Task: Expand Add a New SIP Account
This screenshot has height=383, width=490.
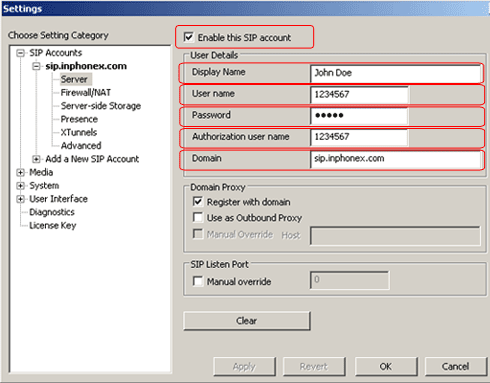Action: click(36, 159)
